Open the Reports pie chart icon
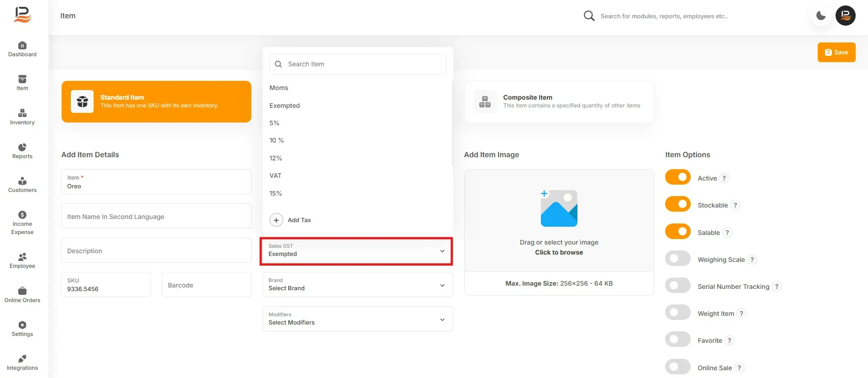 point(22,147)
